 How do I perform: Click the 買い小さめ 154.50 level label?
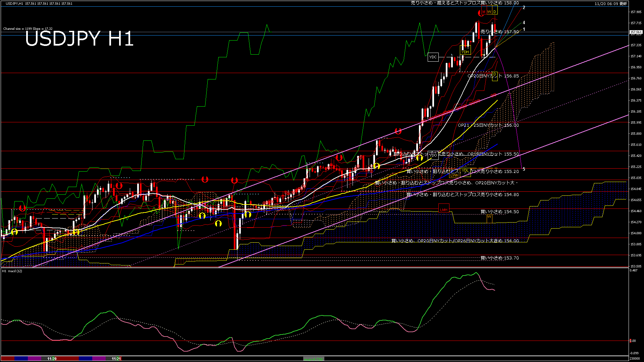[x=499, y=212]
